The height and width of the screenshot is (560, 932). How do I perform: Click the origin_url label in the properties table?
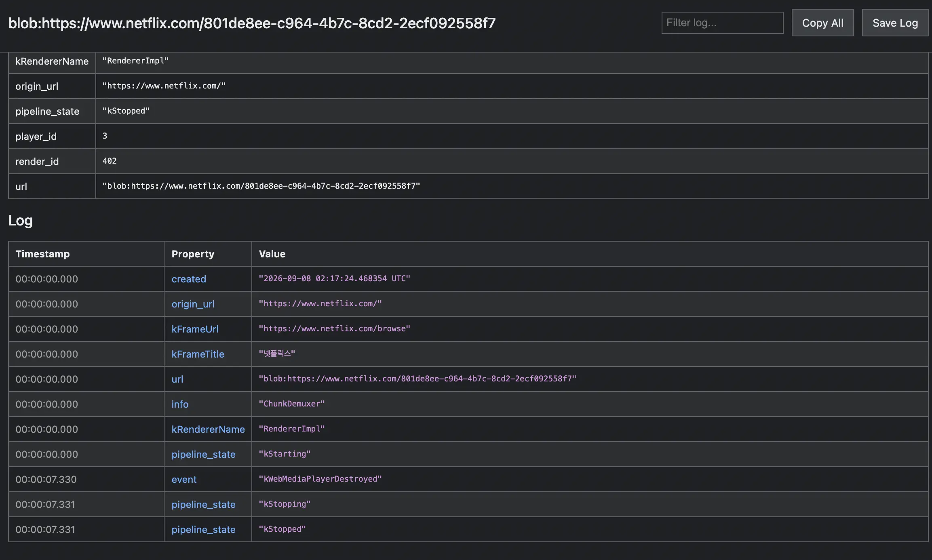point(37,86)
